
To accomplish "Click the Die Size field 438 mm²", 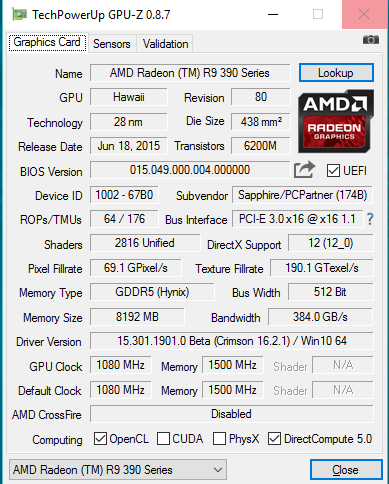I will click(261, 122).
